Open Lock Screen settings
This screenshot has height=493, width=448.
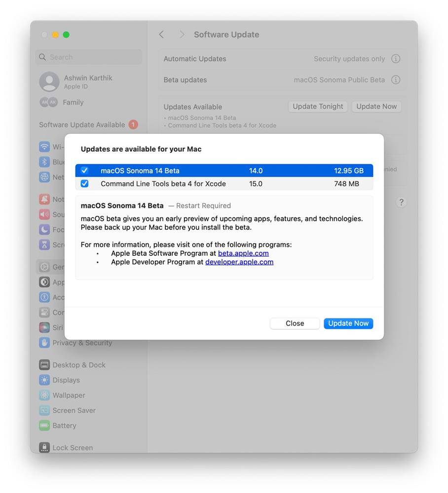[x=44, y=447]
